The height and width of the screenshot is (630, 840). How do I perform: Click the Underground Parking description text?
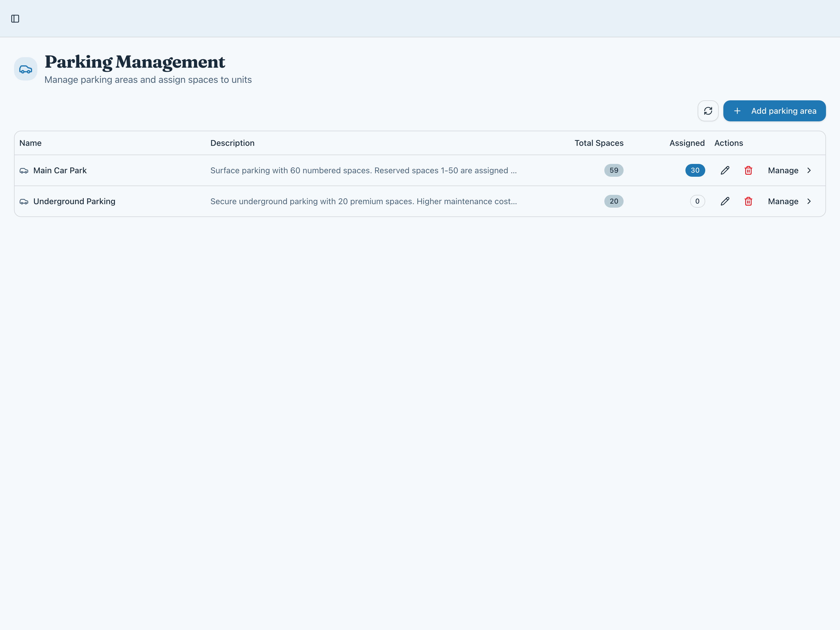(x=363, y=201)
